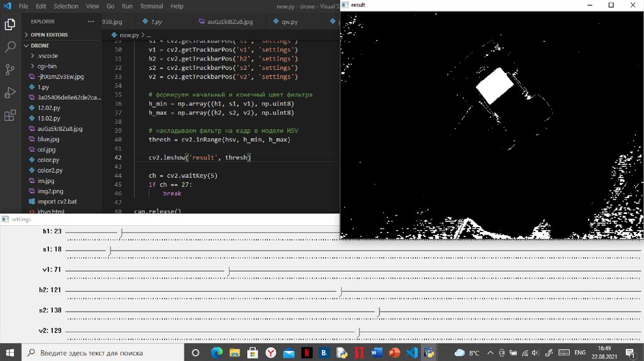Screen dimensions: 644x361
Task: Expand the cgi-bin folder
Action: pyautogui.click(x=47, y=66)
